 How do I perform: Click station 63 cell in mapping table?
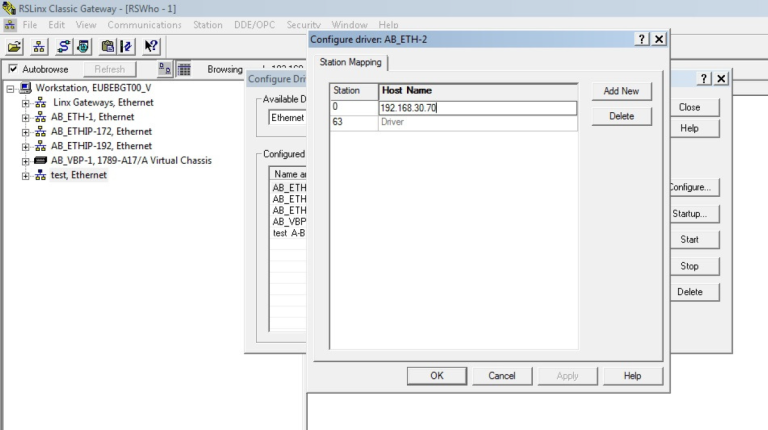(354, 122)
